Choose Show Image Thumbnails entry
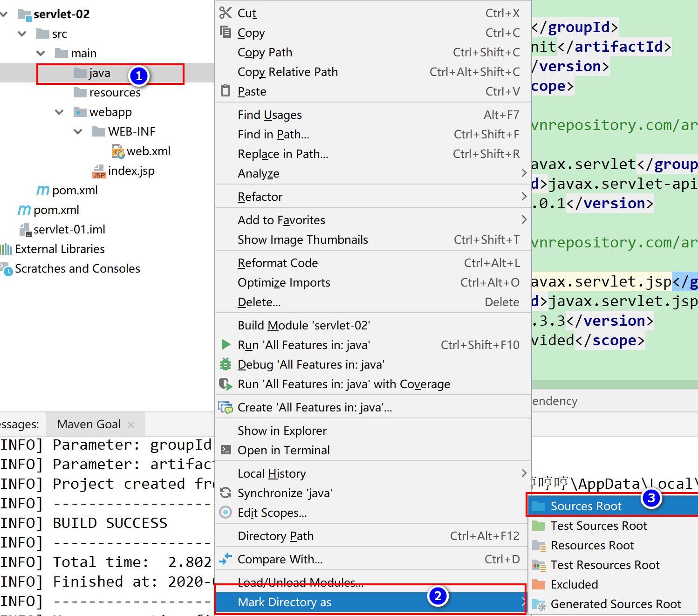Image resolution: width=698 pixels, height=616 pixels. (x=373, y=240)
